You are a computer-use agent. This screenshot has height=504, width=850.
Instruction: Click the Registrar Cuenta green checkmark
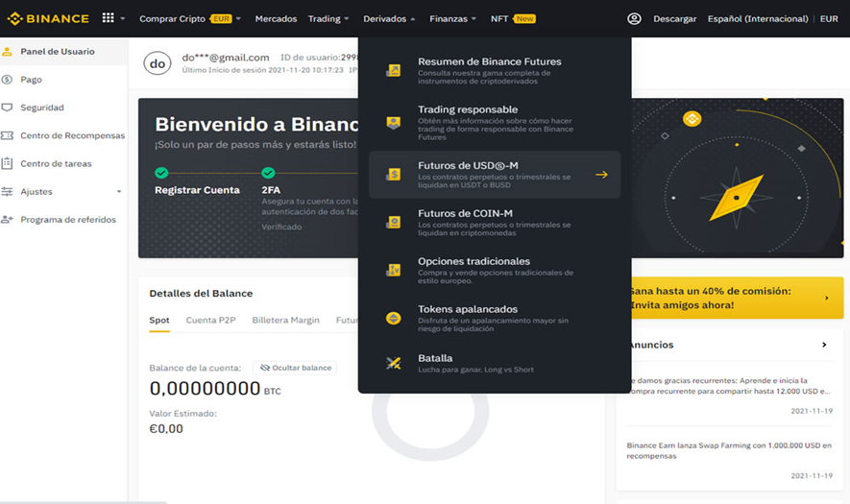click(x=161, y=173)
